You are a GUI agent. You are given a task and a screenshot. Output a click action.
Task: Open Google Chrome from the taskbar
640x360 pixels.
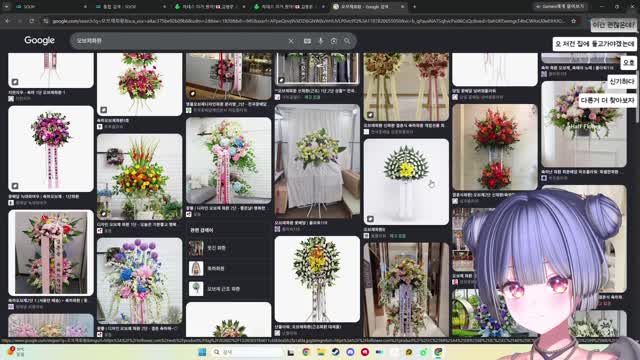click(x=306, y=352)
